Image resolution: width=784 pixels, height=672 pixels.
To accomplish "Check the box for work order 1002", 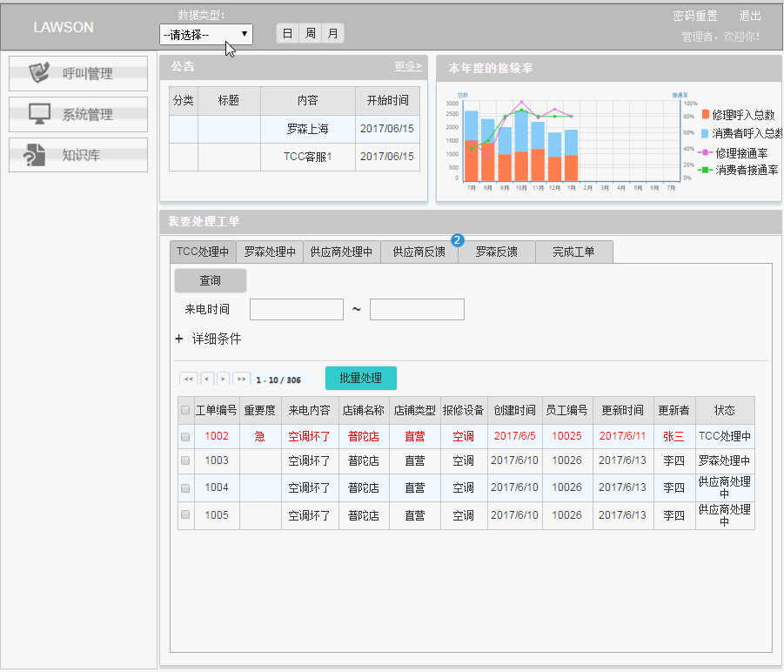I will point(185,436).
